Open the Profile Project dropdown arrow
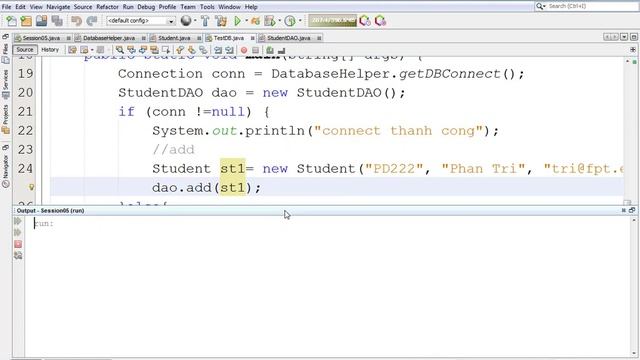 [x=279, y=21]
